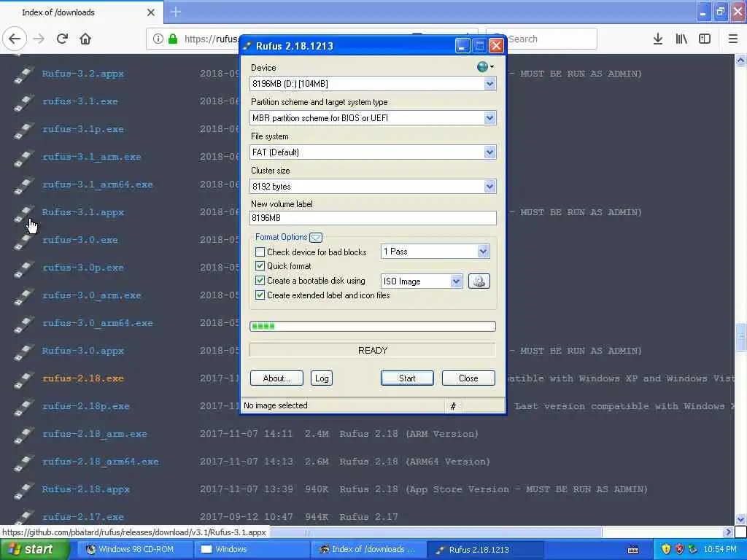Click the site information icon in address bar

(158, 39)
